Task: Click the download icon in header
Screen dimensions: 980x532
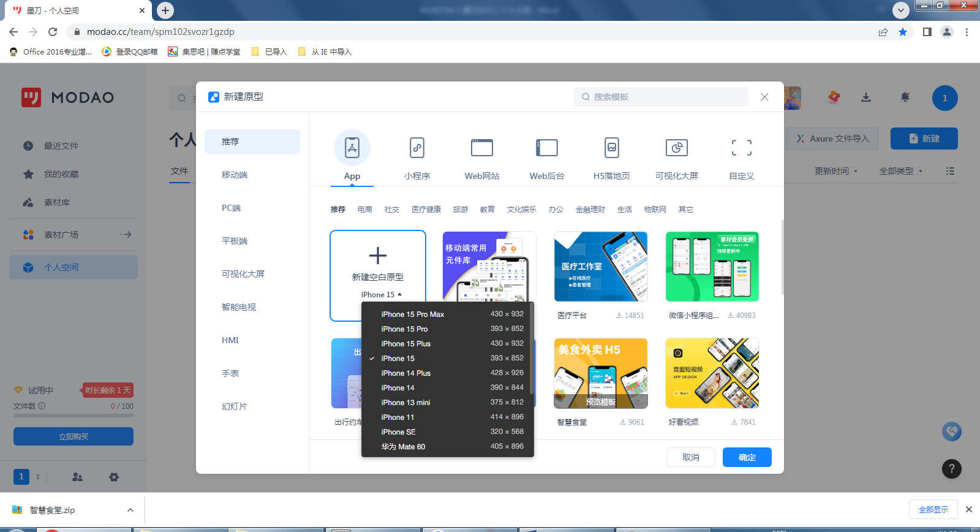Action: (x=866, y=97)
